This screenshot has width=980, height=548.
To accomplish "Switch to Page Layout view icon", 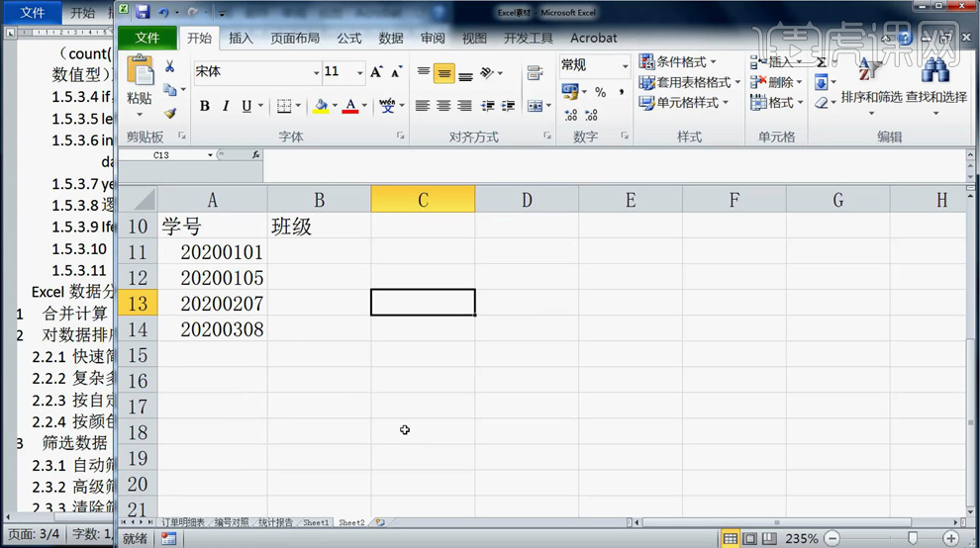I will 749,538.
